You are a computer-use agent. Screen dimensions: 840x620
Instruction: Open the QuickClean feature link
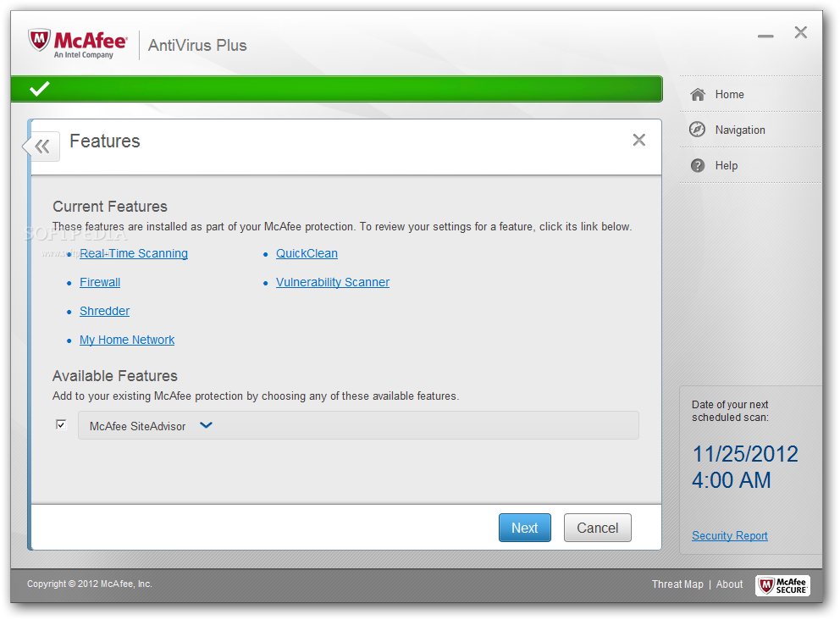pyautogui.click(x=307, y=253)
